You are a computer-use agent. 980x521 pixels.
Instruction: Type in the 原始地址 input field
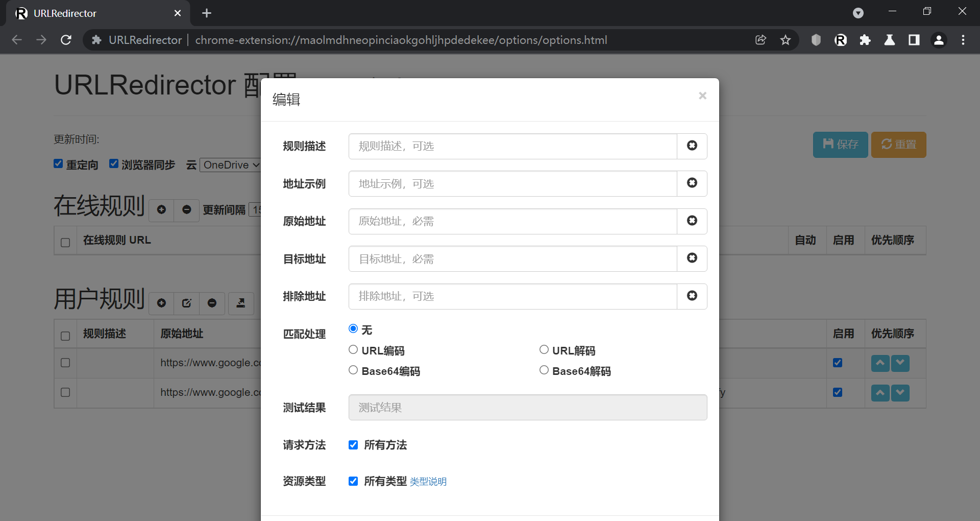pos(512,221)
